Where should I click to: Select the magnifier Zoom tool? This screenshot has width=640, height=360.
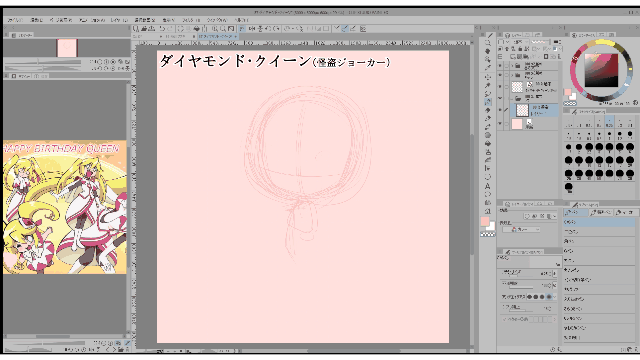click(x=488, y=42)
